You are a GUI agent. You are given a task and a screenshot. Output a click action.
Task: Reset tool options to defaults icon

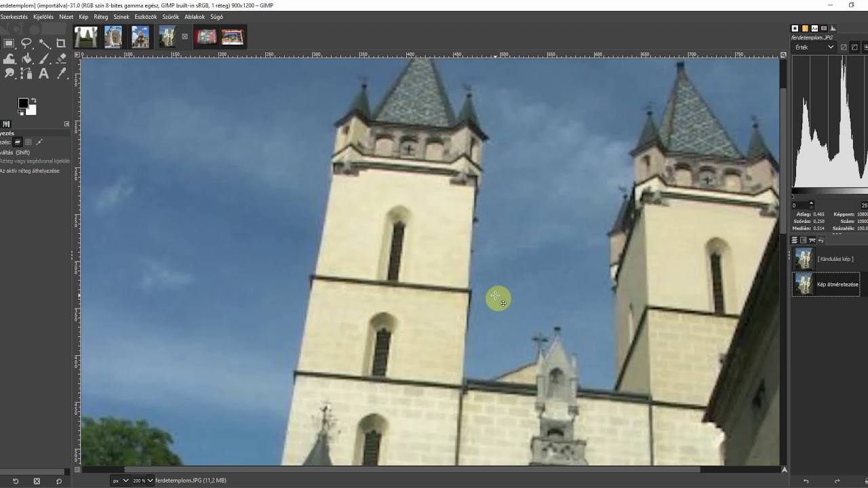click(x=59, y=481)
